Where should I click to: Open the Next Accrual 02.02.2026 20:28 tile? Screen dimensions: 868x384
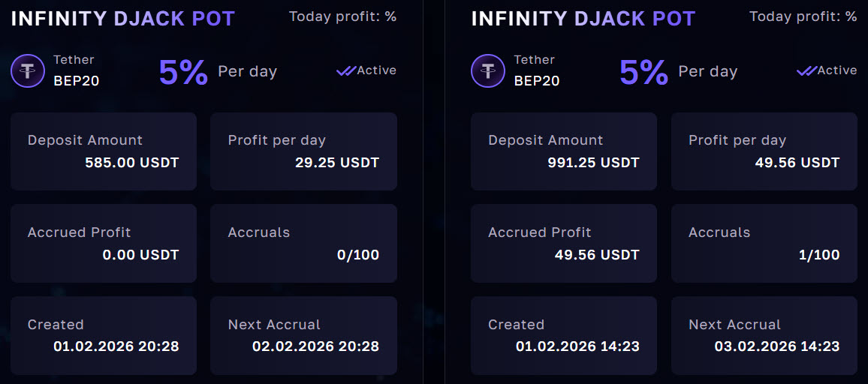coord(303,335)
